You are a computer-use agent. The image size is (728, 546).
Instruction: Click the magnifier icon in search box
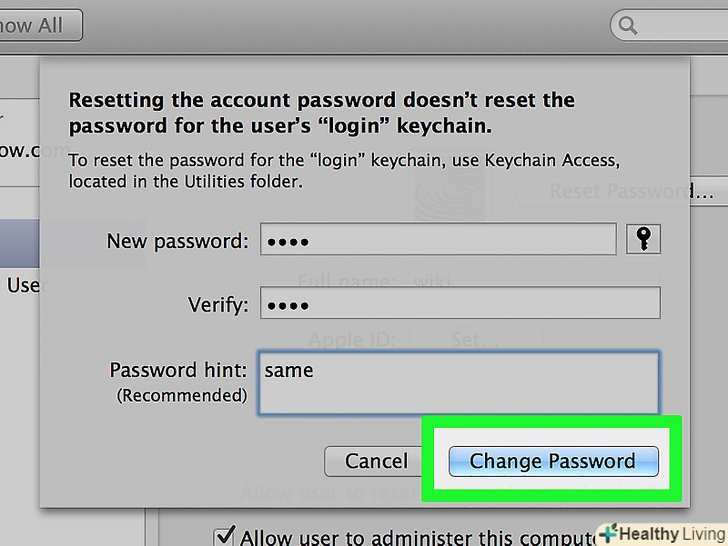click(628, 25)
